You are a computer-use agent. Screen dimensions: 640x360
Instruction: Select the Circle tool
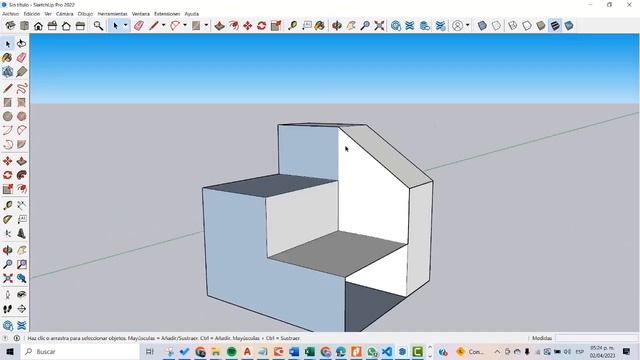7,116
